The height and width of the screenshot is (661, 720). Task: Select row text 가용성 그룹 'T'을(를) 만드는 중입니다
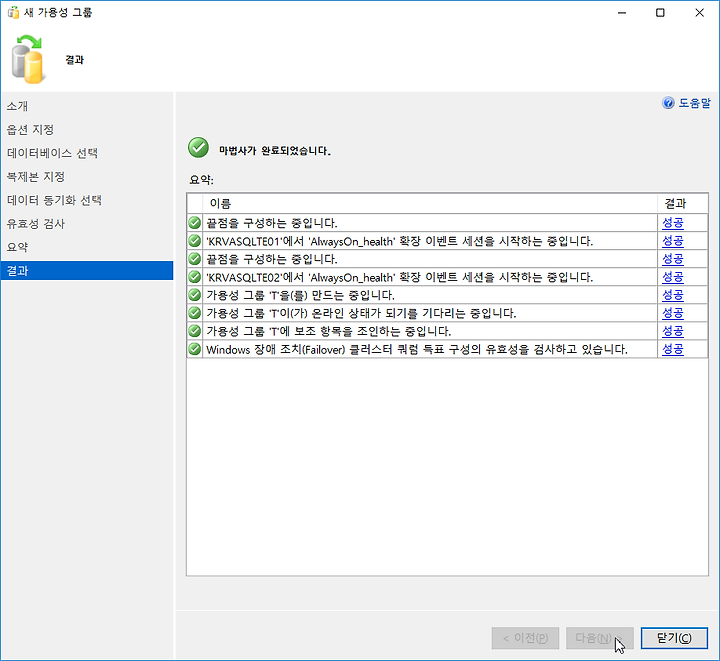pos(300,295)
